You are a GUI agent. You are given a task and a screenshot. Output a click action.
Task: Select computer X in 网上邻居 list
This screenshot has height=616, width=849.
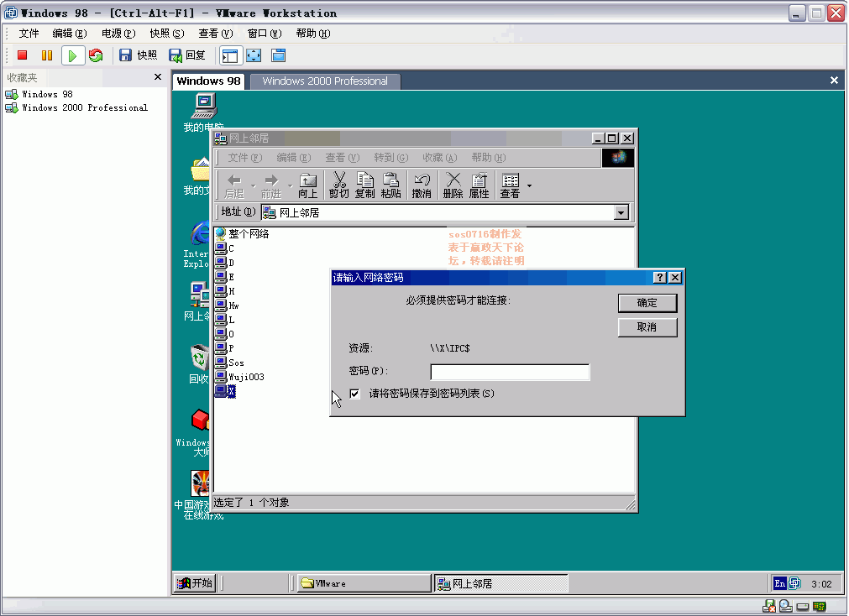tap(225, 391)
